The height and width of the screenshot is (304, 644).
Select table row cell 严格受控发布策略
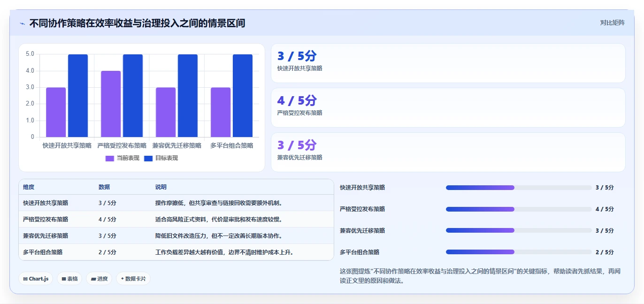coord(46,219)
